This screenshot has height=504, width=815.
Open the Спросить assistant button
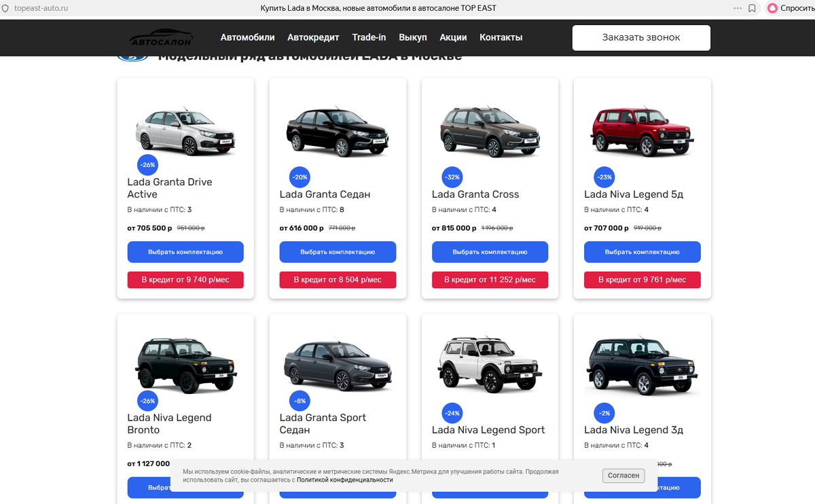click(789, 8)
